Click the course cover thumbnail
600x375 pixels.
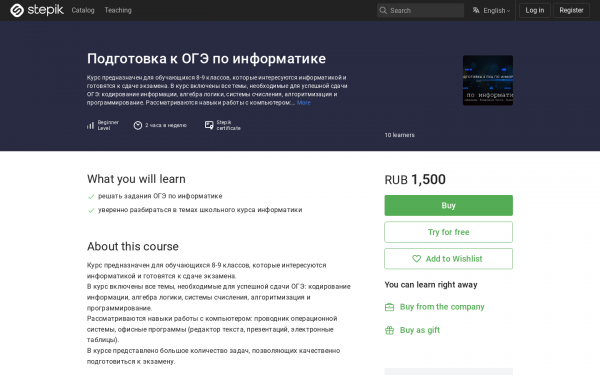point(488,80)
